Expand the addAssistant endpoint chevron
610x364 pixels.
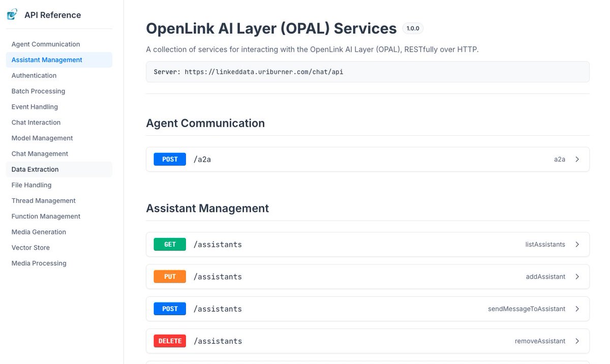577,277
